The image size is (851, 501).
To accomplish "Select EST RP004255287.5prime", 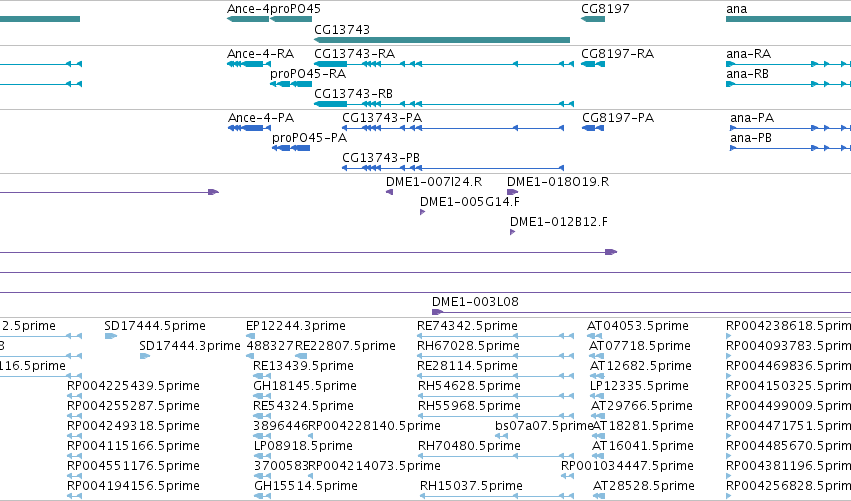I will coord(74,417).
